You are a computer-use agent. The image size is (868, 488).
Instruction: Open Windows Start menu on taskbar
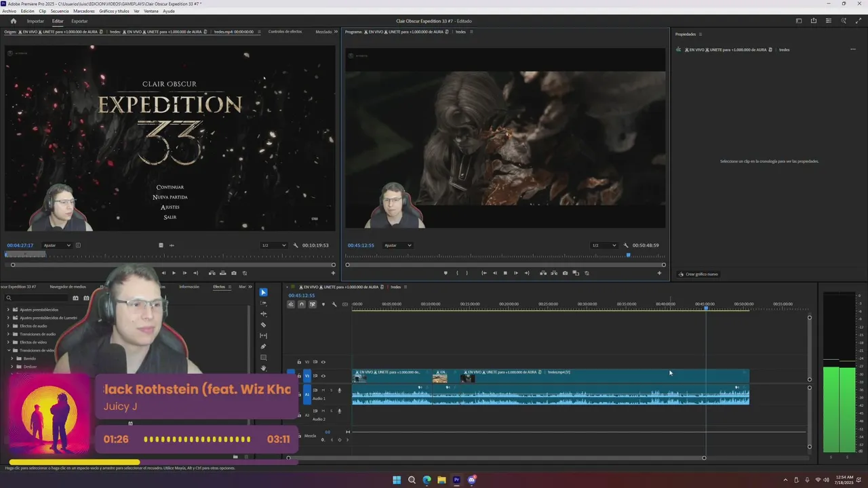click(397, 480)
